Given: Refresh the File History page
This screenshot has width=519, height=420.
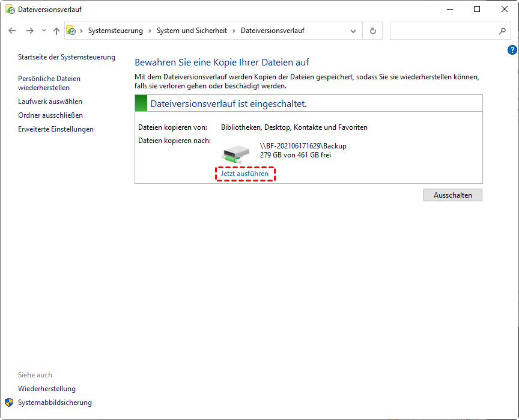Looking at the screenshot, I should coord(372,31).
